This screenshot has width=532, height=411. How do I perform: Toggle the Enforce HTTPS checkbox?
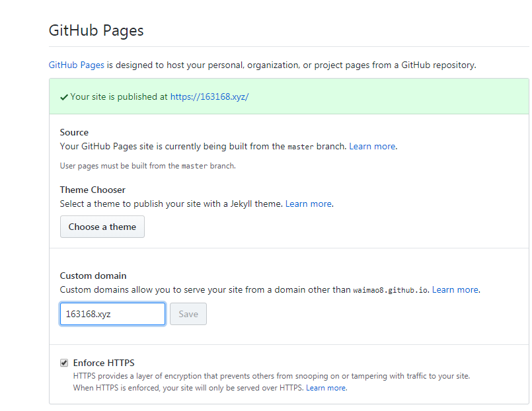tap(64, 363)
